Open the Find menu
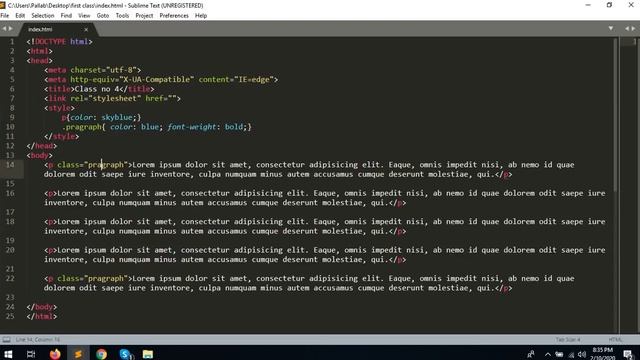 click(x=66, y=16)
